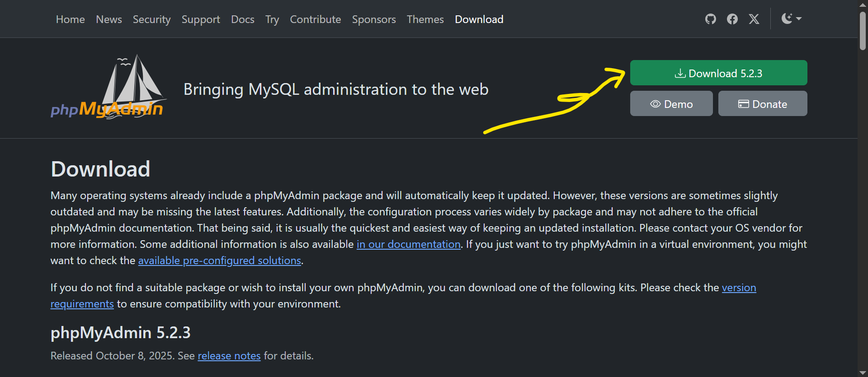Open the X (Twitter) profile icon
The width and height of the screenshot is (868, 377).
754,19
